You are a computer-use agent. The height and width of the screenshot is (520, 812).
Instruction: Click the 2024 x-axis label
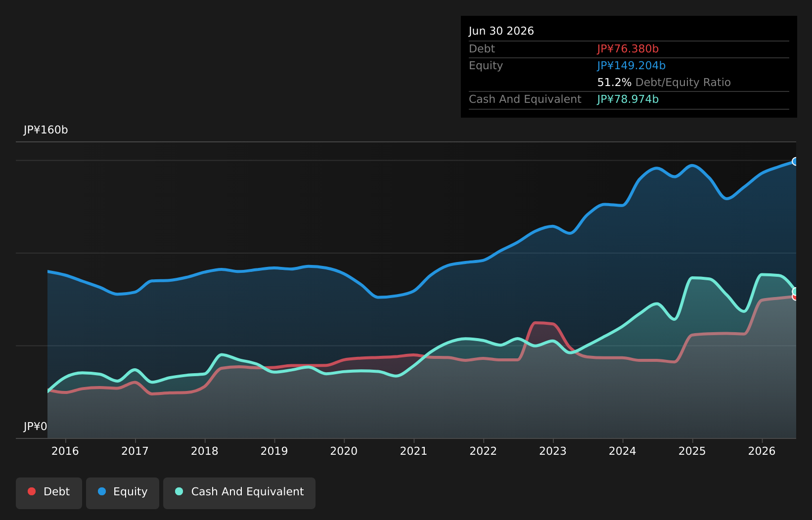point(623,451)
